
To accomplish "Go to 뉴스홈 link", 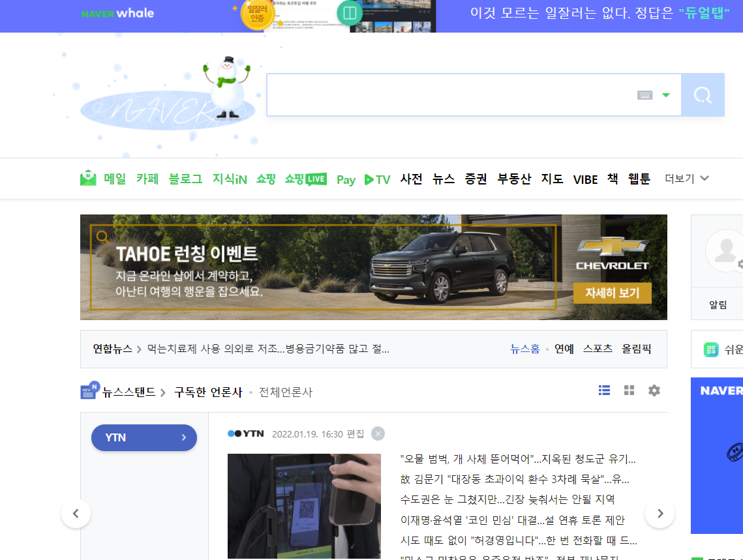I will click(524, 349).
